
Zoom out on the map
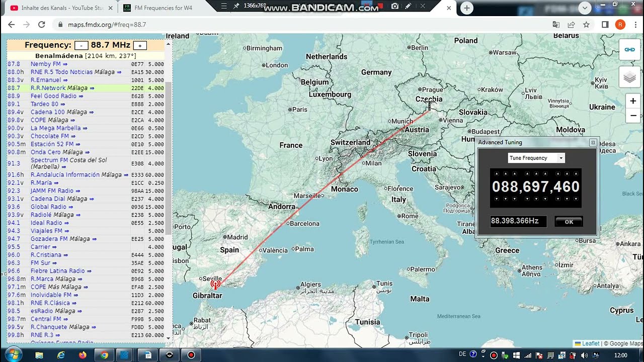[x=633, y=115]
